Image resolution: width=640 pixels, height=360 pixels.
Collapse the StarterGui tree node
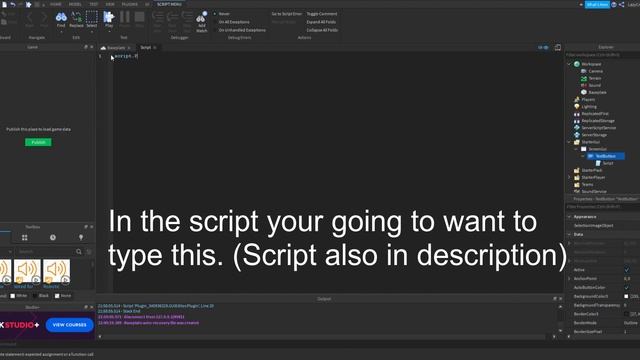click(569, 142)
